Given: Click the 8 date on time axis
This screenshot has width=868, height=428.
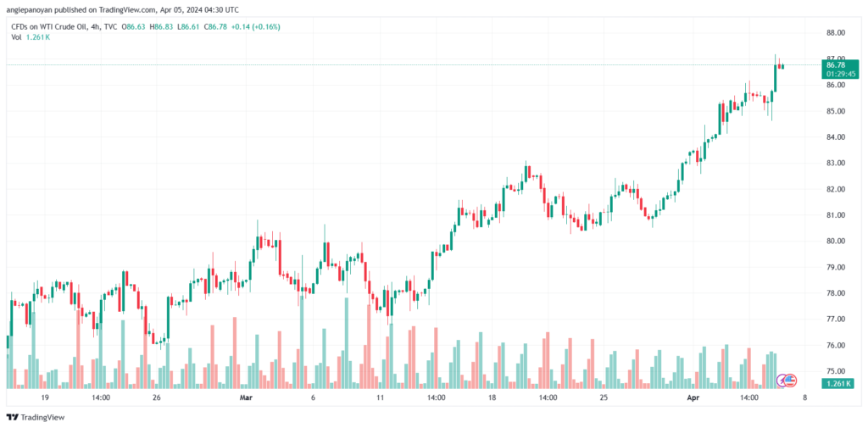Looking at the screenshot, I should click(804, 397).
